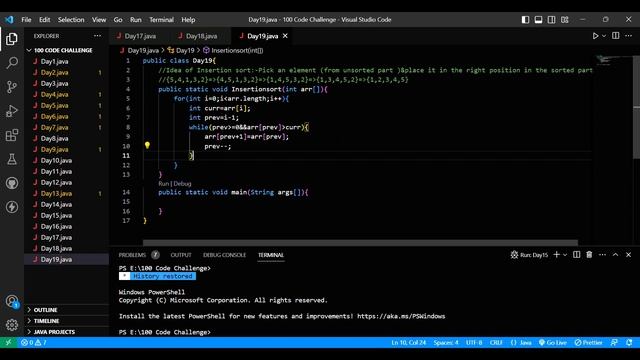
Task: Switch to the Day17.java tab
Action: [x=136, y=36]
